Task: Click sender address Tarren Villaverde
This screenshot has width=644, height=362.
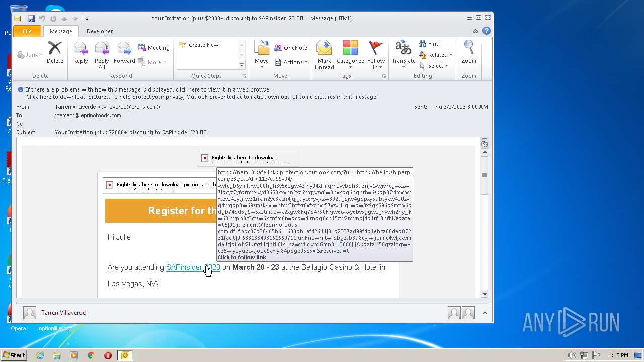Action: 108,107
